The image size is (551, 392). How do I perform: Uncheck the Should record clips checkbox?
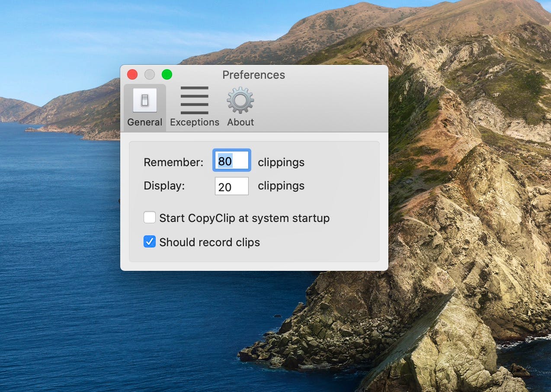[150, 242]
